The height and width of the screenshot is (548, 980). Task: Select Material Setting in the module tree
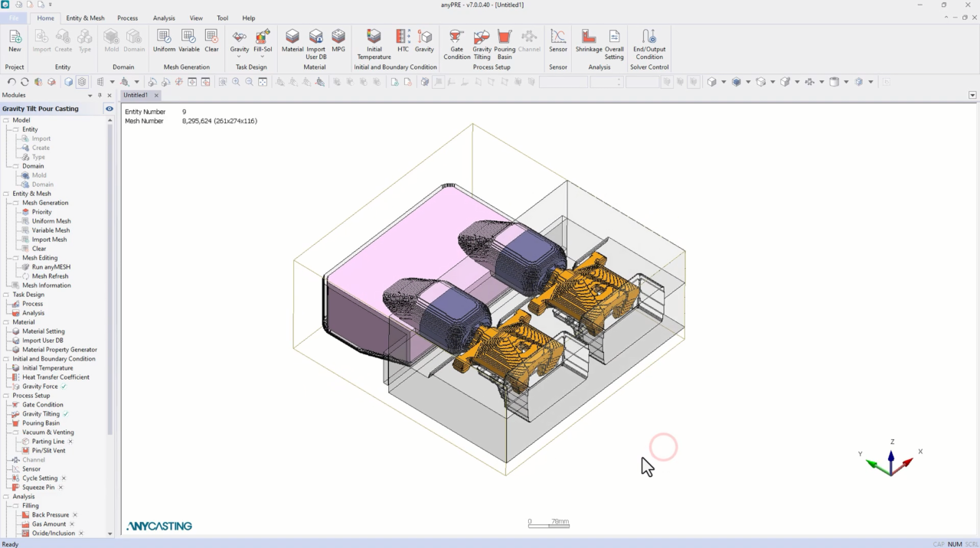click(x=44, y=331)
